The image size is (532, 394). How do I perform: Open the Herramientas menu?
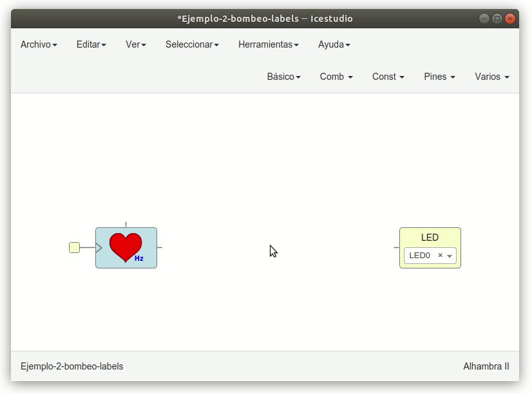(x=269, y=44)
